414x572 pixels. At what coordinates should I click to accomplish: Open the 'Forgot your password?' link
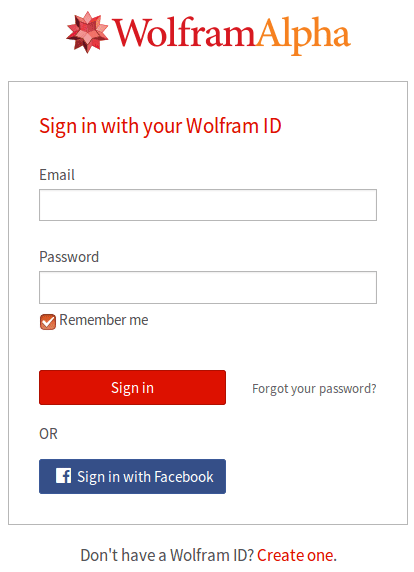click(314, 389)
